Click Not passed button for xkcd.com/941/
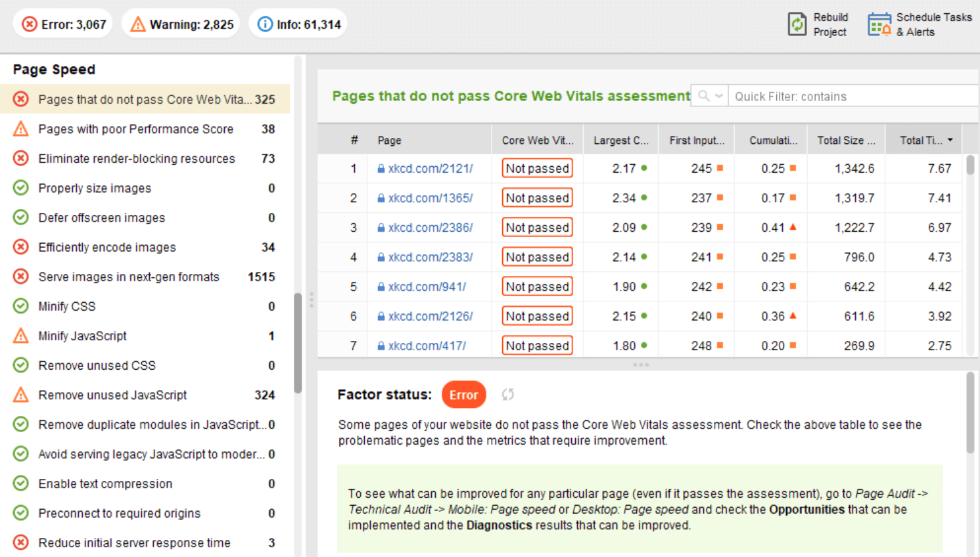Image resolution: width=980 pixels, height=557 pixels. (537, 286)
